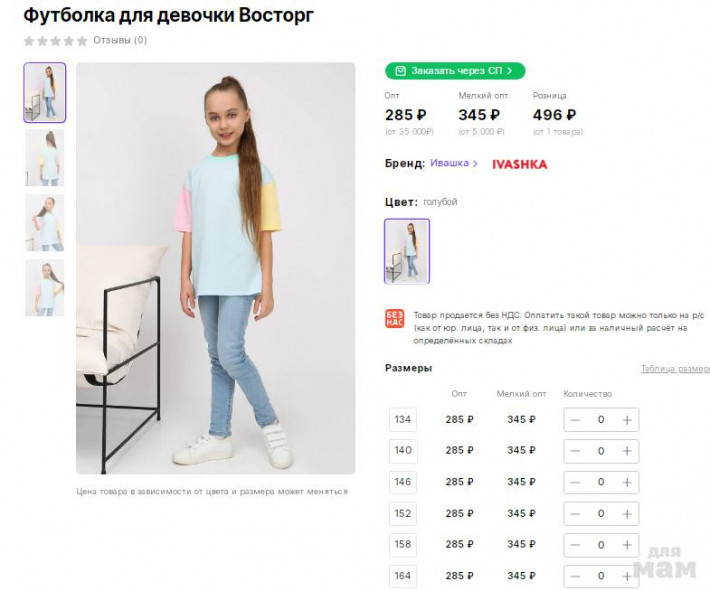
Task: Open the Ивашка brand link
Action: (453, 163)
